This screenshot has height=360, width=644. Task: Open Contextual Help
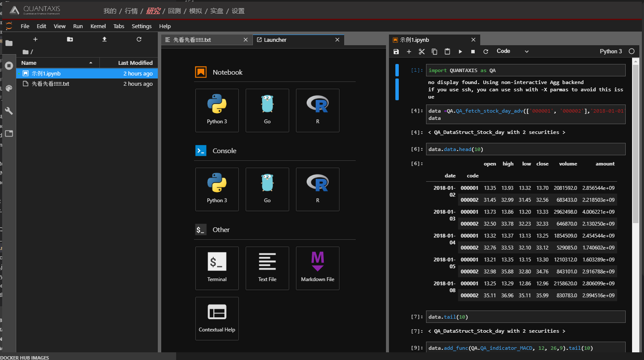pyautogui.click(x=217, y=319)
